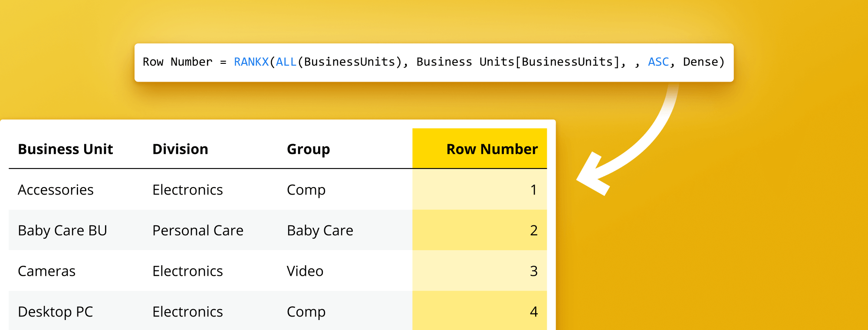Click the yellow Row Number column header

click(x=492, y=149)
